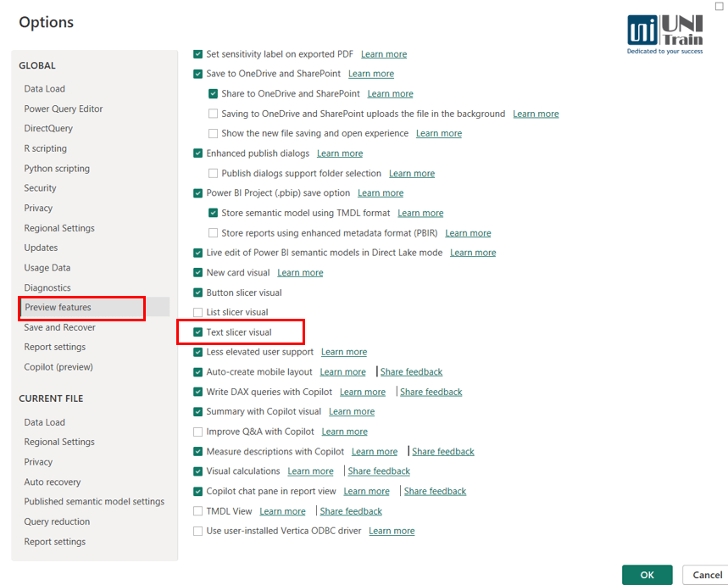Toggle Less elevated user support checkbox
Viewport: 728px width, 585px height.
coord(197,352)
